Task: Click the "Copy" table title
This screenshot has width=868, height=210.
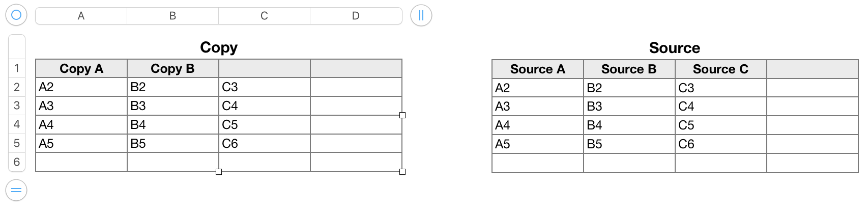Action: pos(219,47)
